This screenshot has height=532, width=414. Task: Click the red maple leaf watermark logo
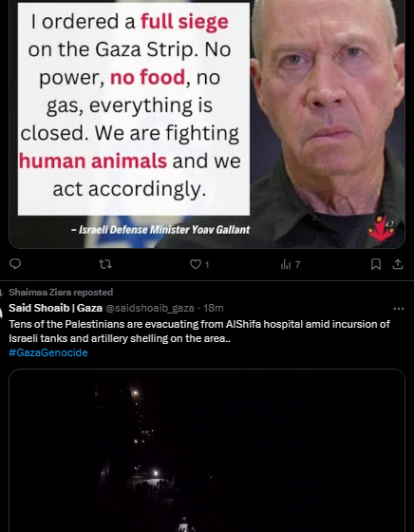(x=382, y=228)
